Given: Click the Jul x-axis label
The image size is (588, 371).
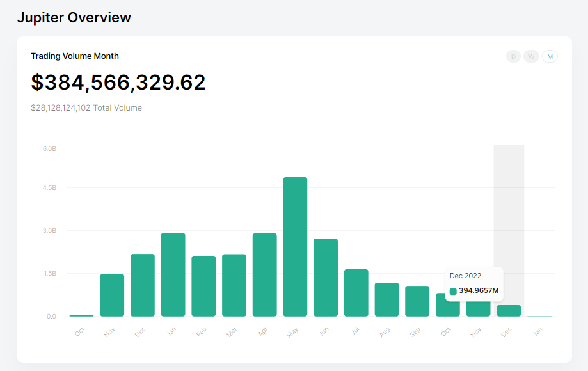Looking at the screenshot, I should click(x=355, y=331).
